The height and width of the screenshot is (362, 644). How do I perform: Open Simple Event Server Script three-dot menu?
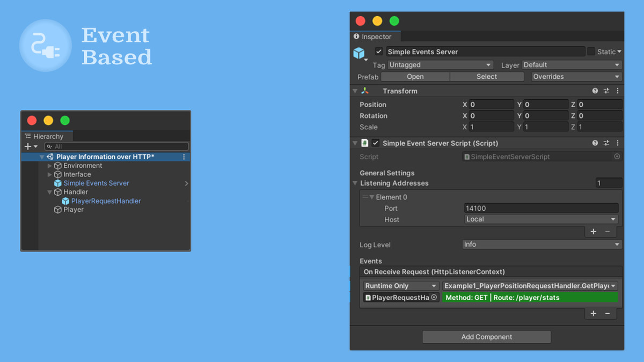click(617, 143)
